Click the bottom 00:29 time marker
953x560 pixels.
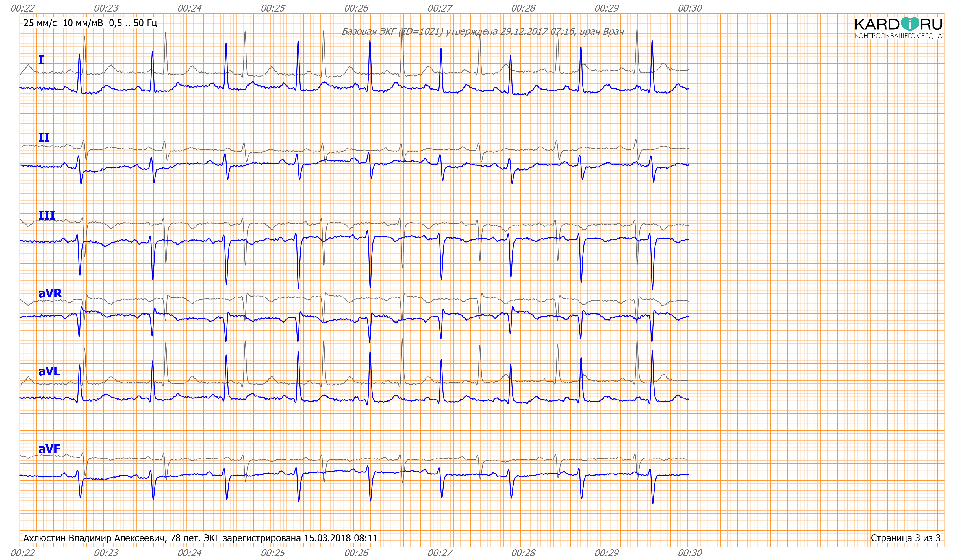point(607,553)
